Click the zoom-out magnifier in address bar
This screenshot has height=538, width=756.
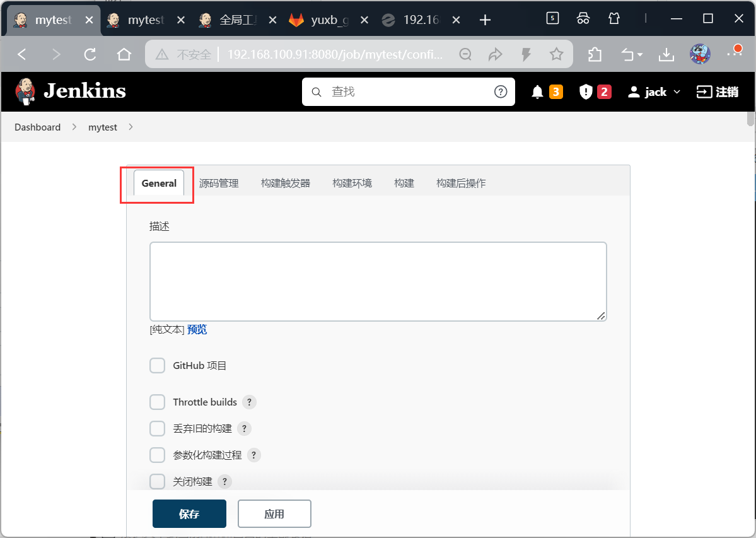click(x=465, y=54)
